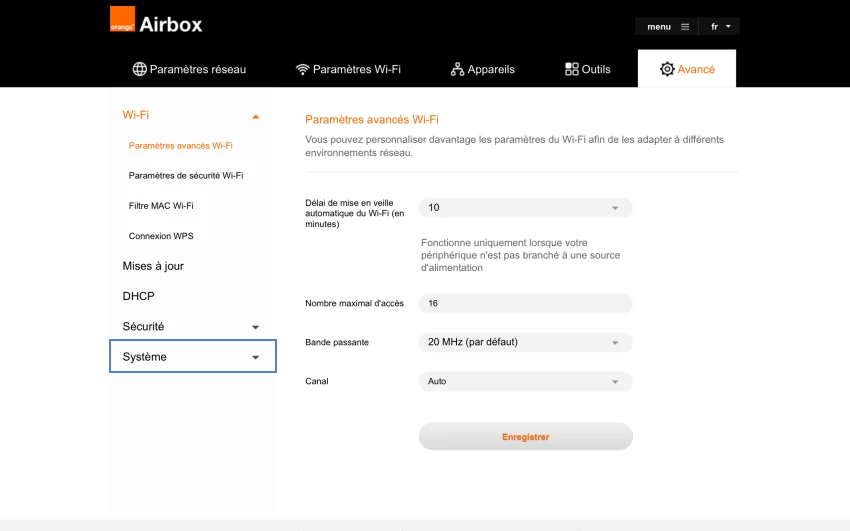Open Connexion WPS page
The height and width of the screenshot is (531, 850).
[x=161, y=236]
